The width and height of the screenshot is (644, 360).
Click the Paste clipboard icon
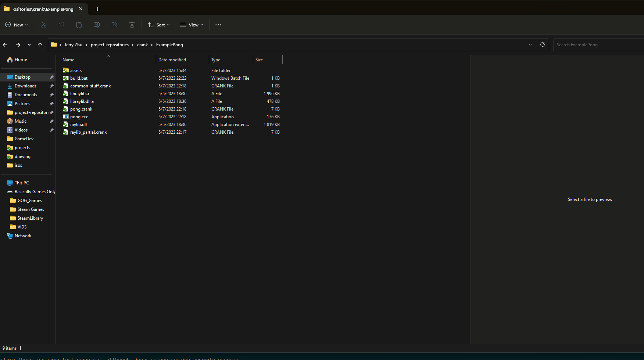[x=79, y=25]
